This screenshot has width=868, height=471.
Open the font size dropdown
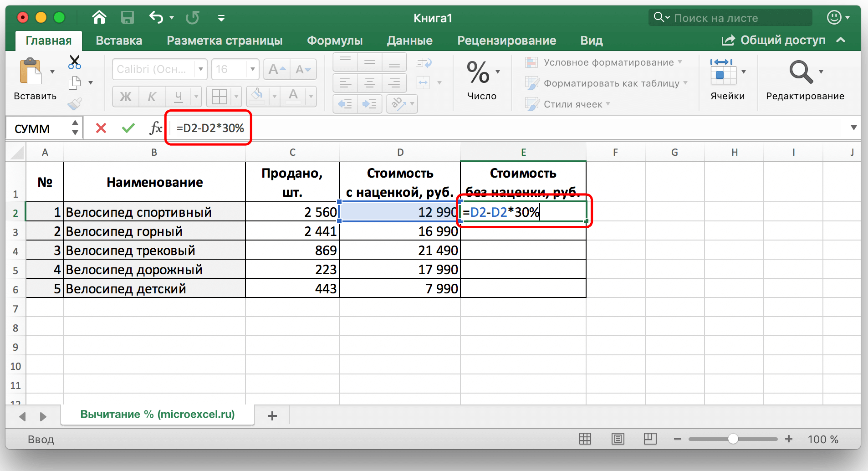click(x=253, y=69)
